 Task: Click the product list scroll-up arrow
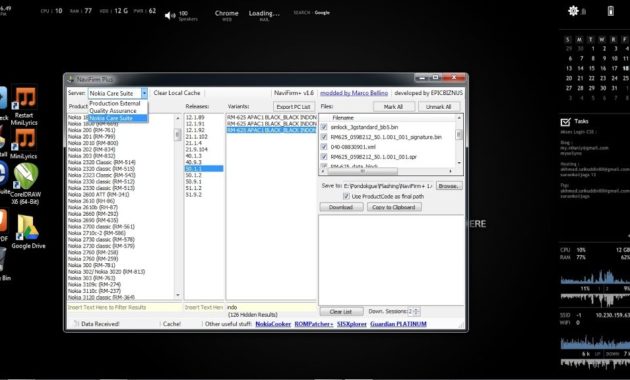pos(178,118)
